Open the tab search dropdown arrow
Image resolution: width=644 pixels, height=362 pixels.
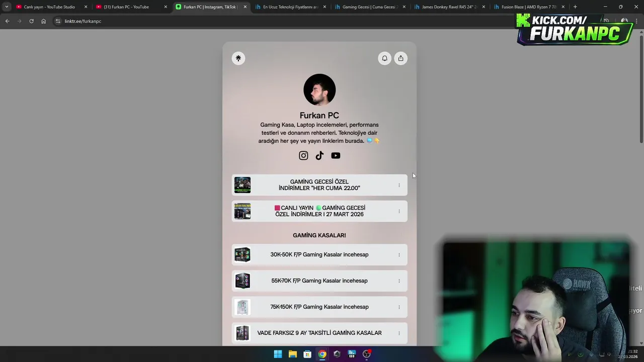point(7,7)
